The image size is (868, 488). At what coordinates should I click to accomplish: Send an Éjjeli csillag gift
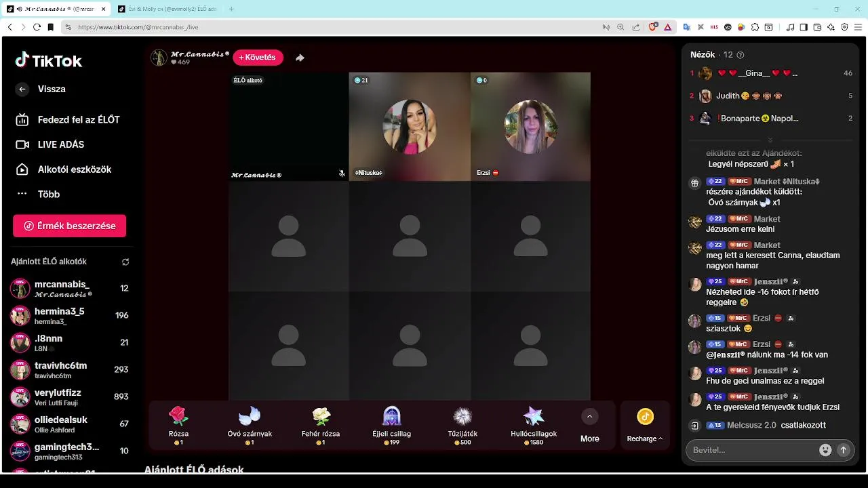pyautogui.click(x=392, y=425)
